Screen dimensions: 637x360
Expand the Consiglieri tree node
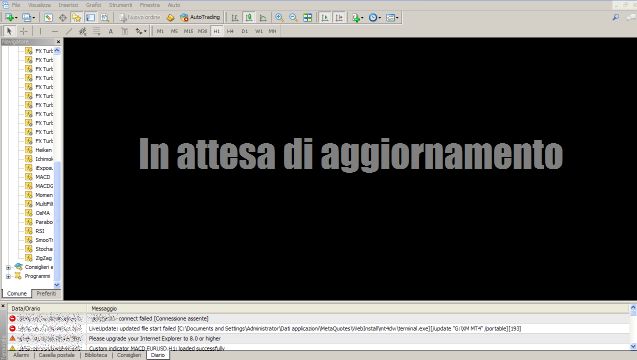9,267
